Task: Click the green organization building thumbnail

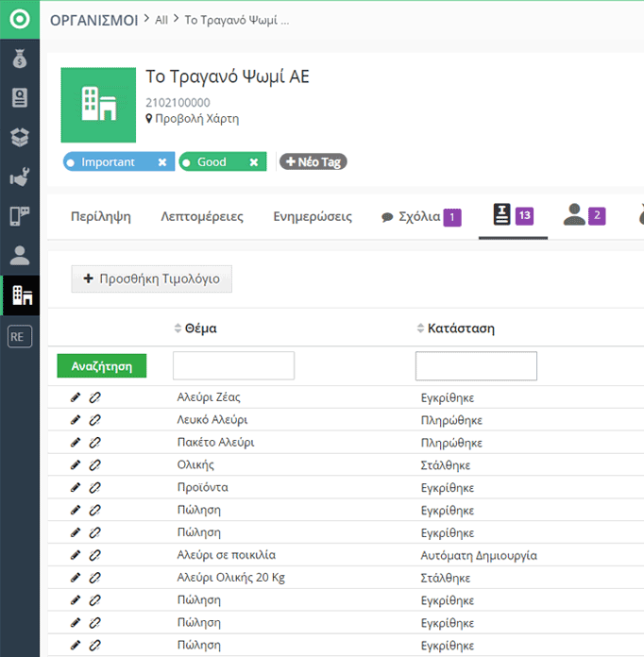Action: (98, 105)
